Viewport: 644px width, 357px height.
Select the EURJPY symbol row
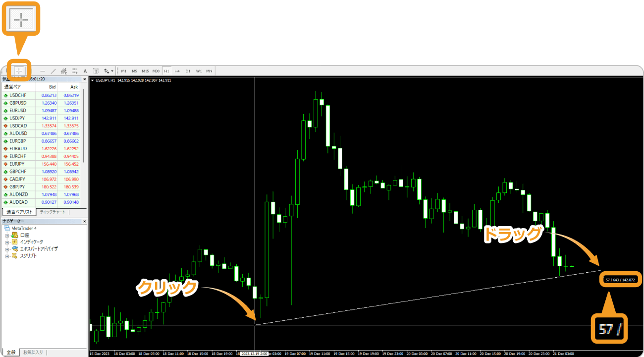click(x=41, y=164)
